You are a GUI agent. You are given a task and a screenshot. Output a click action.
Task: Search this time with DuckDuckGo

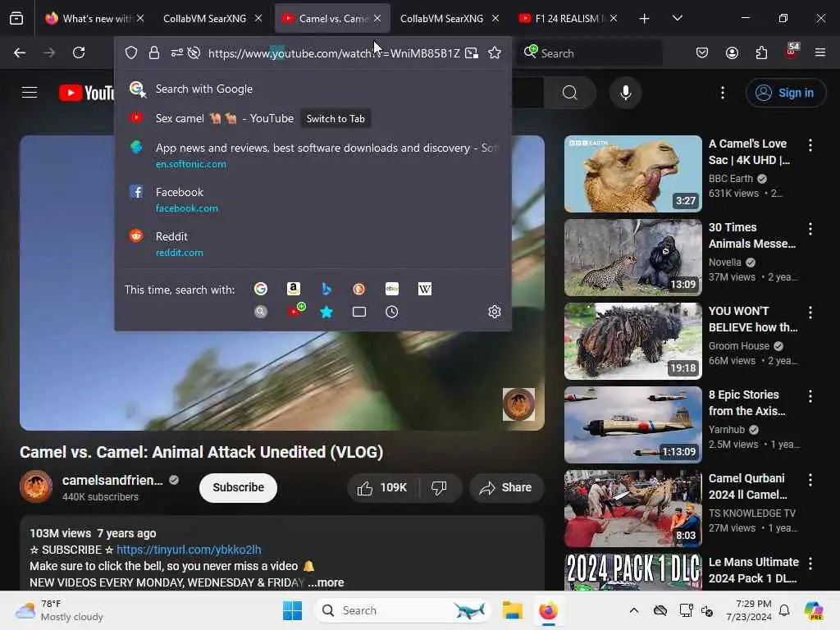pyautogui.click(x=359, y=290)
